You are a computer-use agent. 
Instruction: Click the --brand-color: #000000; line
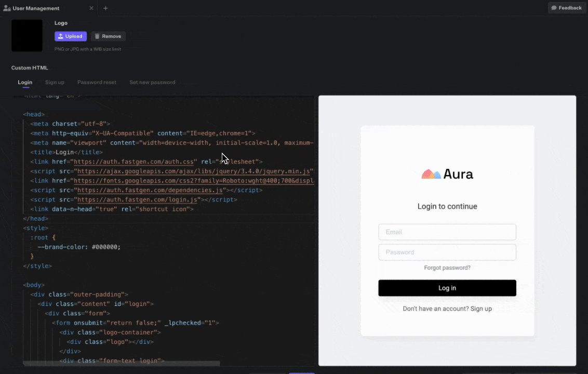tap(79, 247)
